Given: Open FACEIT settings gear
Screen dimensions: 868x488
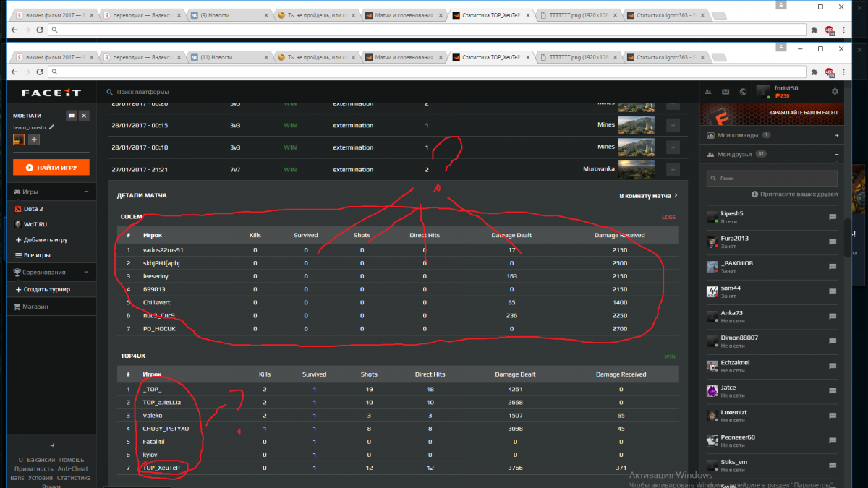Looking at the screenshot, I should [835, 92].
